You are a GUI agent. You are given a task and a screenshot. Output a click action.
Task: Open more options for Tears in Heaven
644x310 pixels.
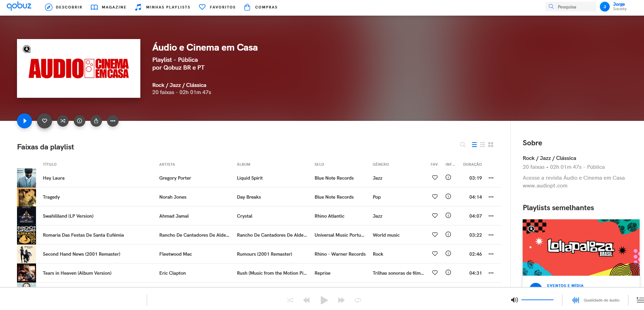click(x=491, y=273)
